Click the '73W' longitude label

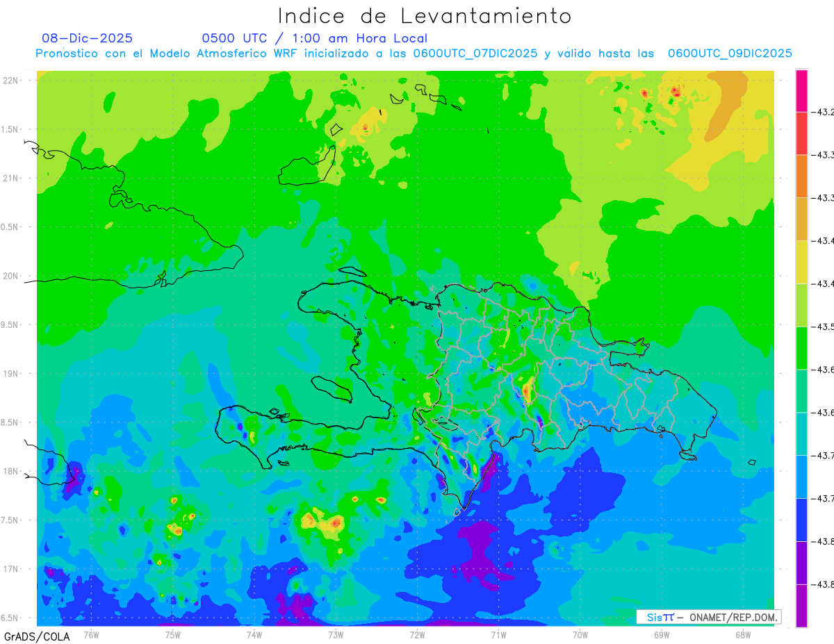[336, 634]
